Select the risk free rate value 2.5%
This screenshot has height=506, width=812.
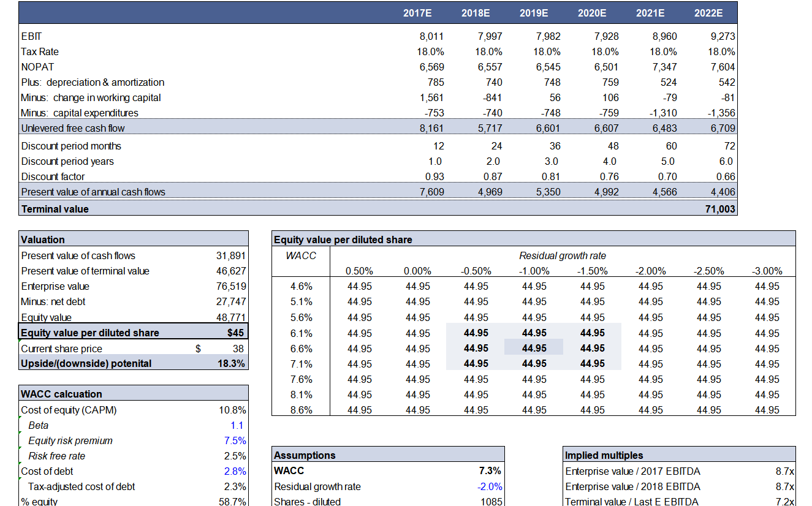coord(235,456)
